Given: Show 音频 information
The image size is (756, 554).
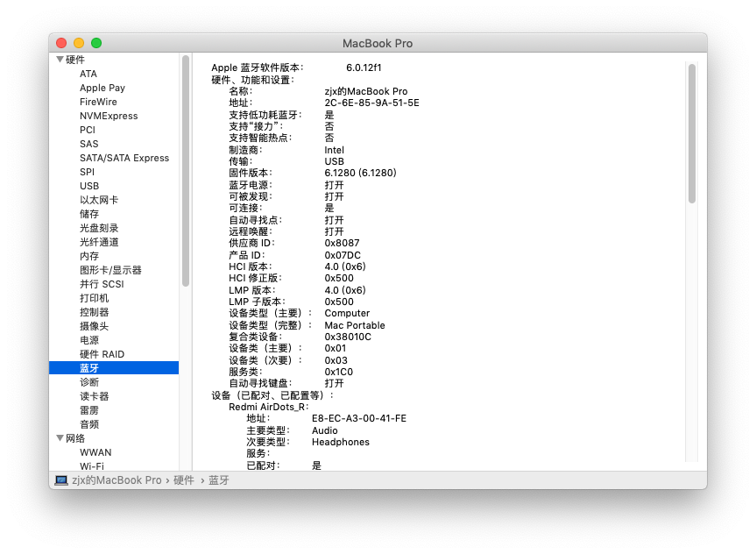Looking at the screenshot, I should [89, 423].
